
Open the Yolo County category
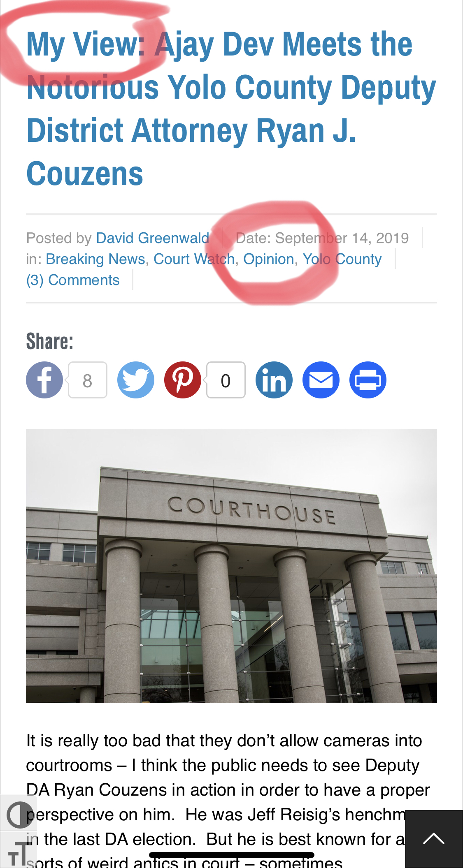tap(342, 259)
